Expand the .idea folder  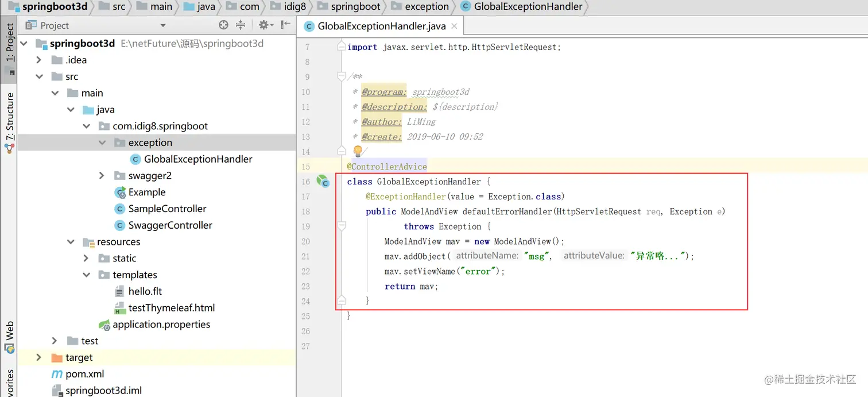point(38,60)
